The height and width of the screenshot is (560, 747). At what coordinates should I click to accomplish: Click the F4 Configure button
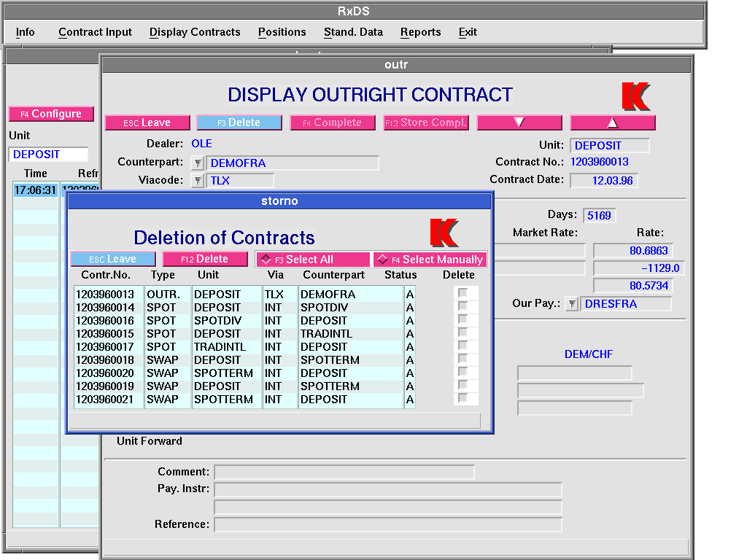coord(51,114)
